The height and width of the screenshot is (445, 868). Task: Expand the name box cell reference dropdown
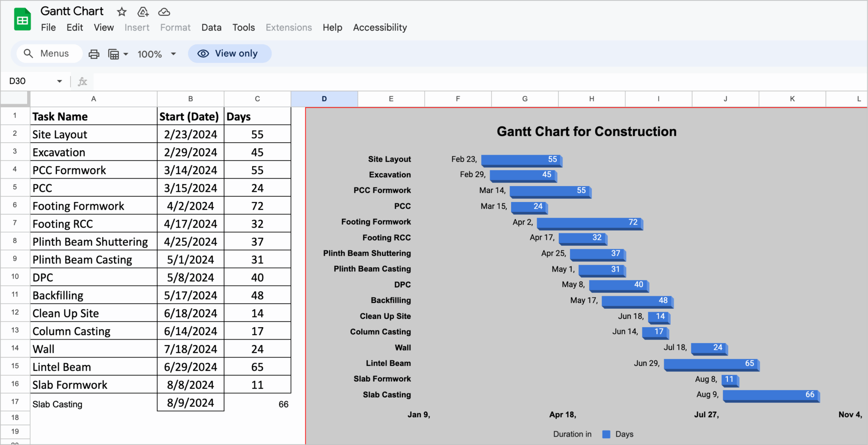coord(60,81)
